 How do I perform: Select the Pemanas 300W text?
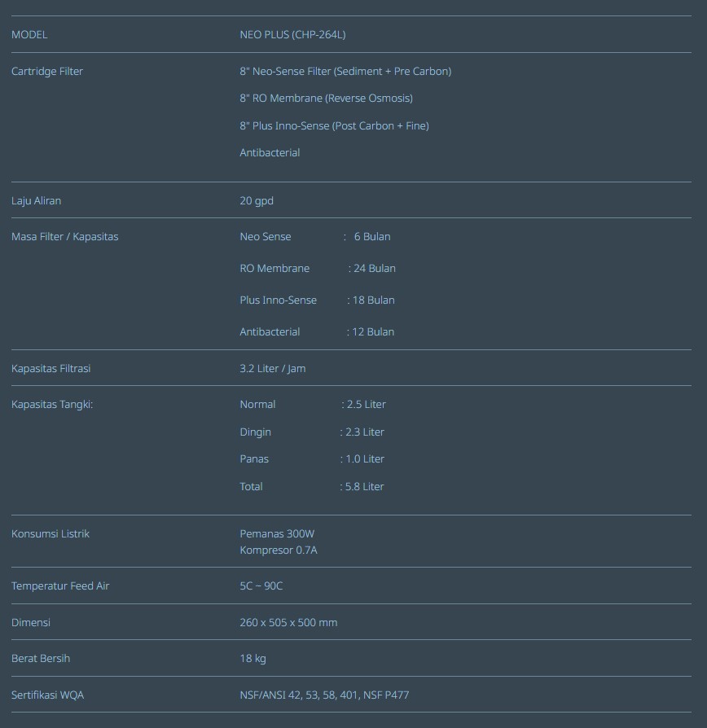(277, 533)
